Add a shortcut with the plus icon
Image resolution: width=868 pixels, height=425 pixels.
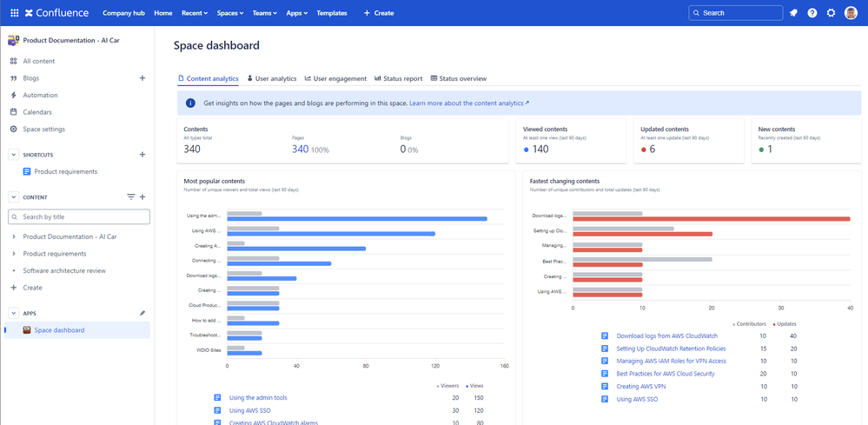142,155
